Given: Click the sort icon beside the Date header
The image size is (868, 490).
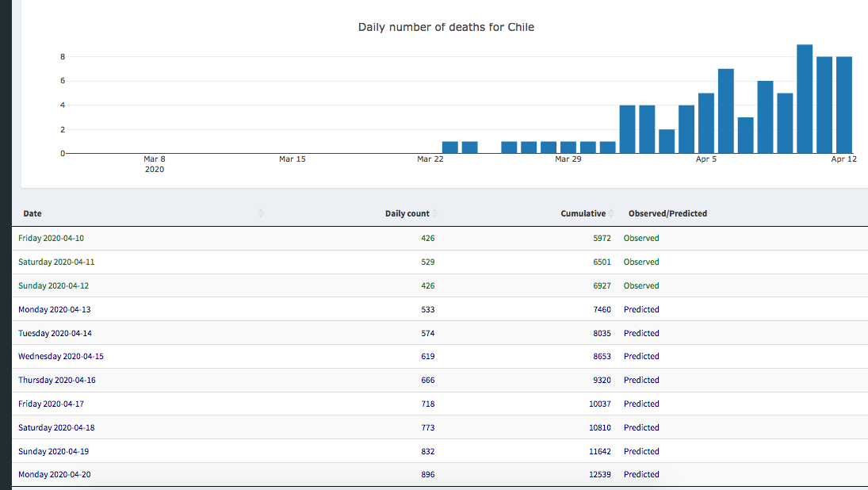Looking at the screenshot, I should (261, 213).
